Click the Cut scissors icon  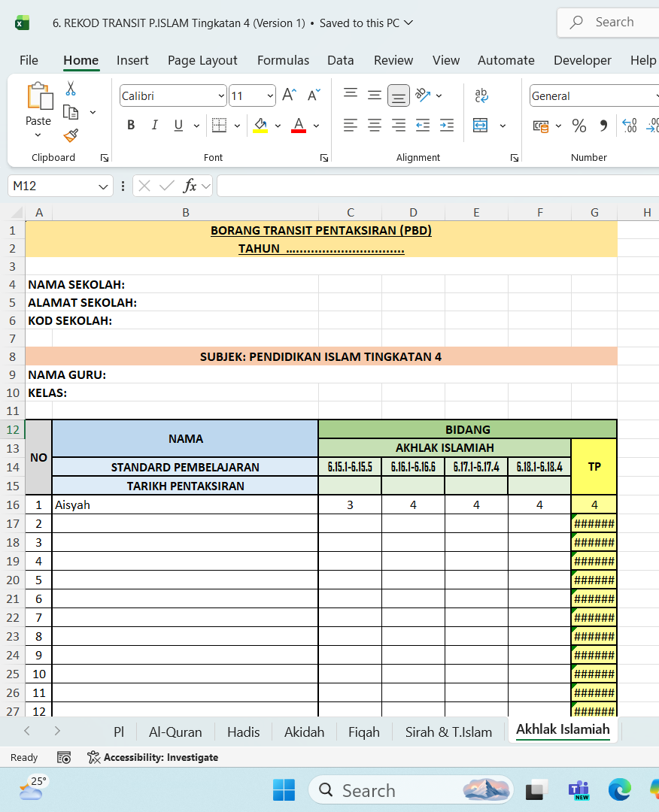(x=71, y=89)
